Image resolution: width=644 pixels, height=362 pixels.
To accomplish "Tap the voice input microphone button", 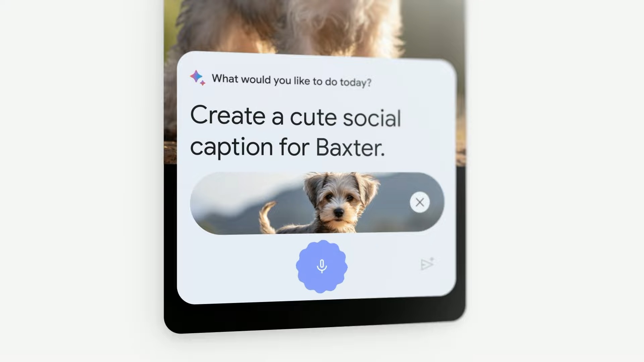I will 322,266.
